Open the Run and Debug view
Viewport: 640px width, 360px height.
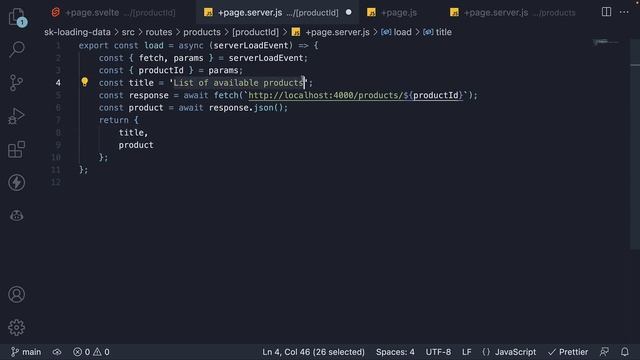(17, 116)
